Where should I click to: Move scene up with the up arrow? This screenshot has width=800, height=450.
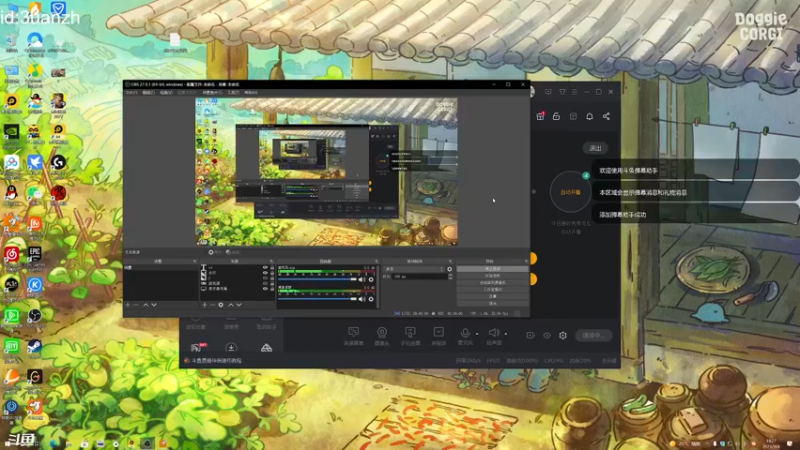(x=145, y=305)
